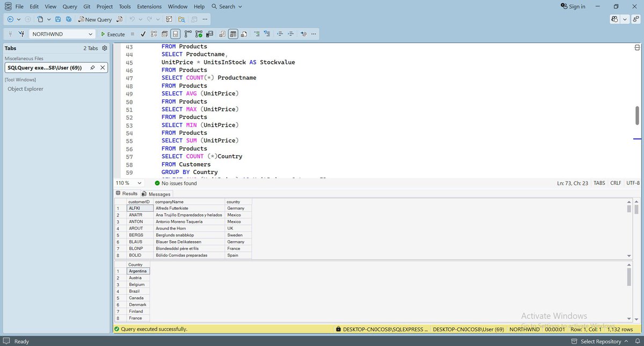This screenshot has width=644, height=346.
Task: Decrease the line indent
Action: coord(280,34)
